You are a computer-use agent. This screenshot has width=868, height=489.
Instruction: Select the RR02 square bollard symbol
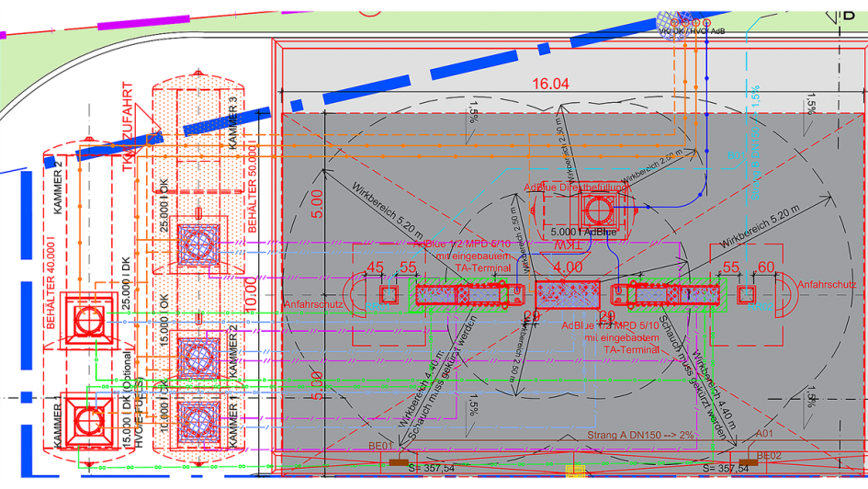pyautogui.click(x=747, y=294)
